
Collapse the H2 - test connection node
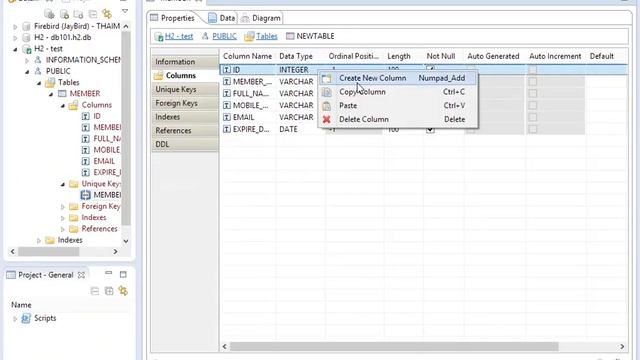click(15, 49)
